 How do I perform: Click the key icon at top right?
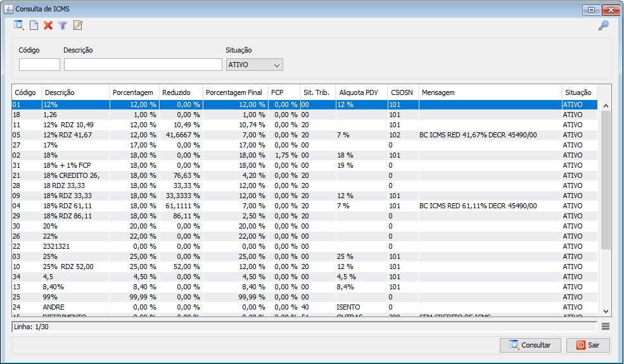click(604, 25)
